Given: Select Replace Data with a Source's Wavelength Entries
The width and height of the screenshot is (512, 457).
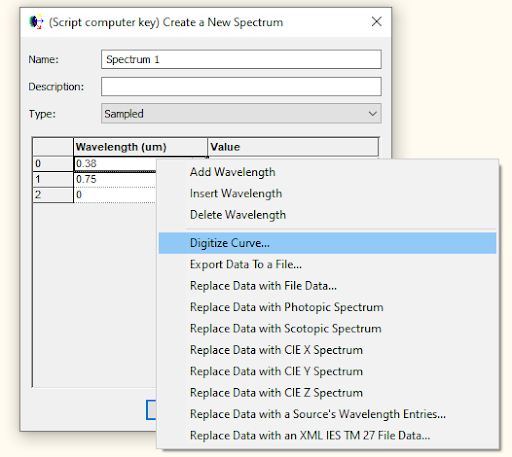Looking at the screenshot, I should [x=327, y=414].
